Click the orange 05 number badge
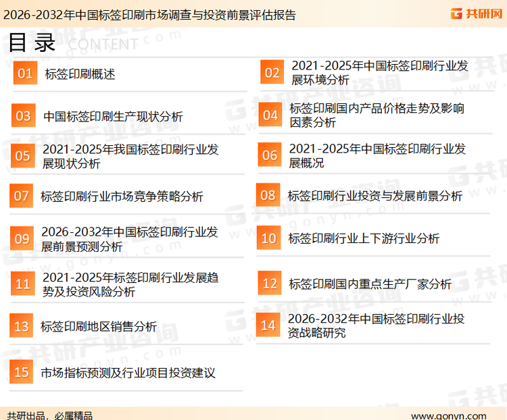Screen dimensions: 507x420 pyautogui.click(x=22, y=156)
